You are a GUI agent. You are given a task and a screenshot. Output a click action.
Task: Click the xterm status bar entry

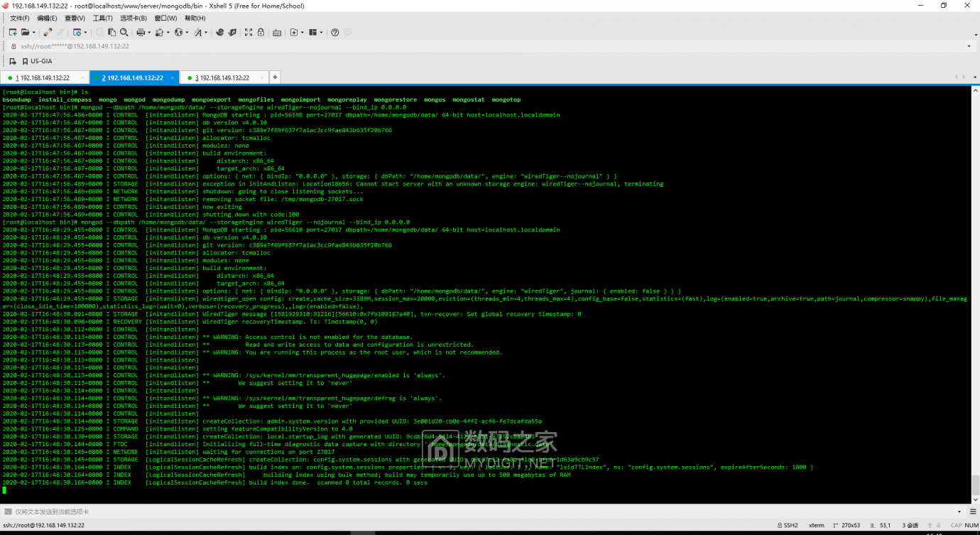816,525
